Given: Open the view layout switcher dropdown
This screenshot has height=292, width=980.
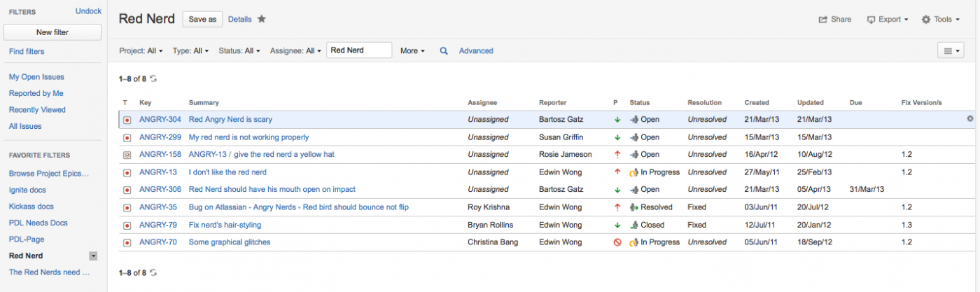Looking at the screenshot, I should [x=950, y=50].
